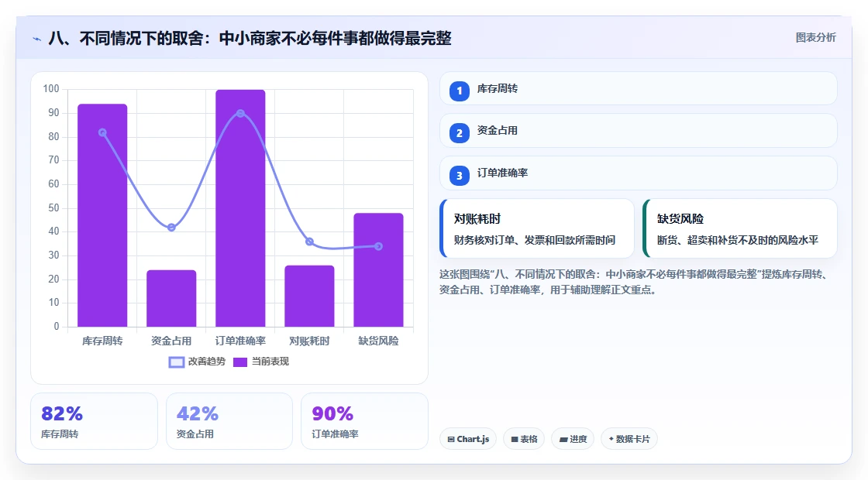Click the 82% 库存周转 stat card
This screenshot has width=868, height=480.
(94, 421)
